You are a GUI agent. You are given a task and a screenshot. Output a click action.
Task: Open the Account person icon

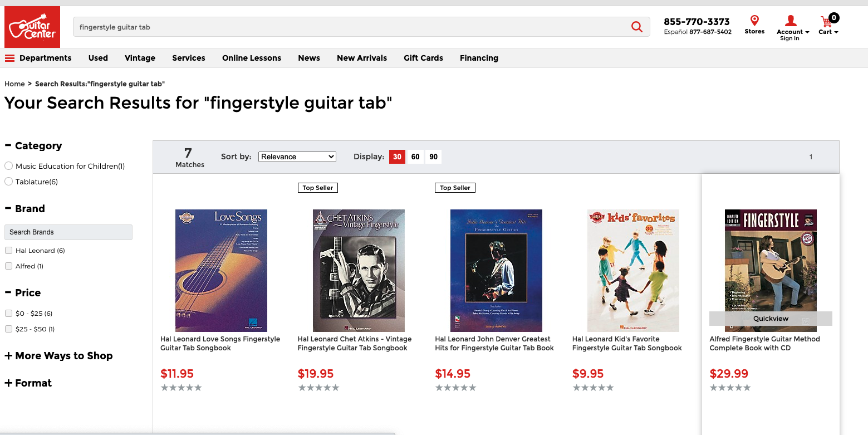tap(790, 21)
